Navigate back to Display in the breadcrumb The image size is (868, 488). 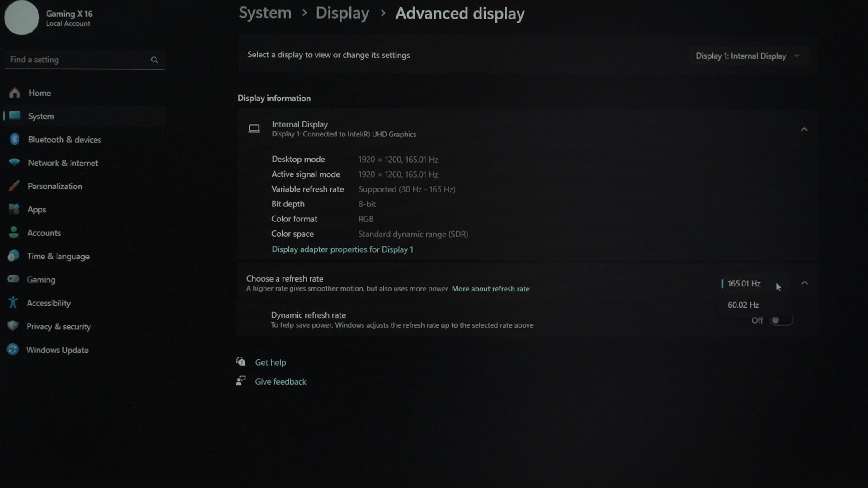click(x=342, y=13)
